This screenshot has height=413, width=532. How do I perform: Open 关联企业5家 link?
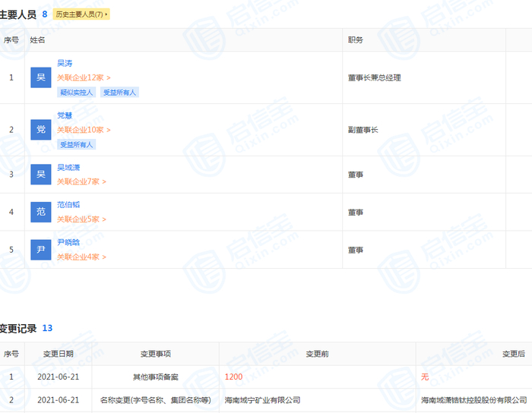pyautogui.click(x=81, y=219)
